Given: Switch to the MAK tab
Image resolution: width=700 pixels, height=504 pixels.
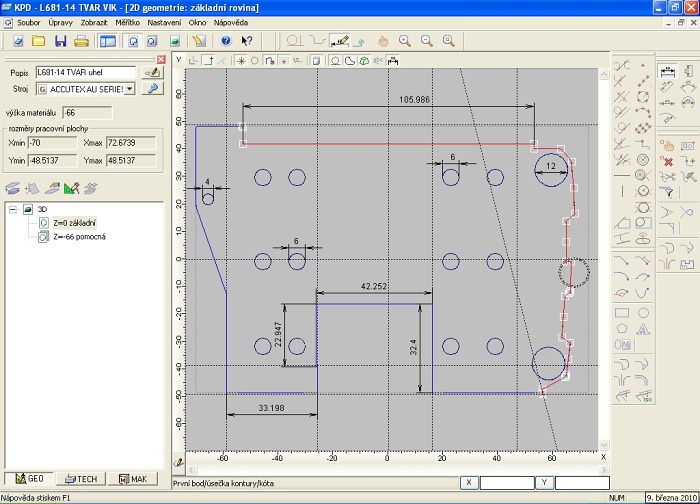Looking at the screenshot, I should point(133,479).
